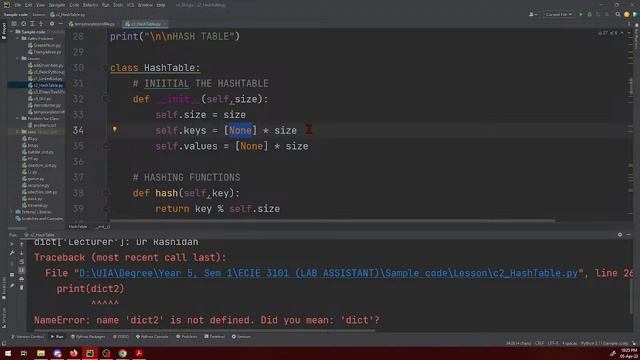Expand all in Project tool window
Image resolution: width=640 pixels, height=360 pixels.
[32, 24]
